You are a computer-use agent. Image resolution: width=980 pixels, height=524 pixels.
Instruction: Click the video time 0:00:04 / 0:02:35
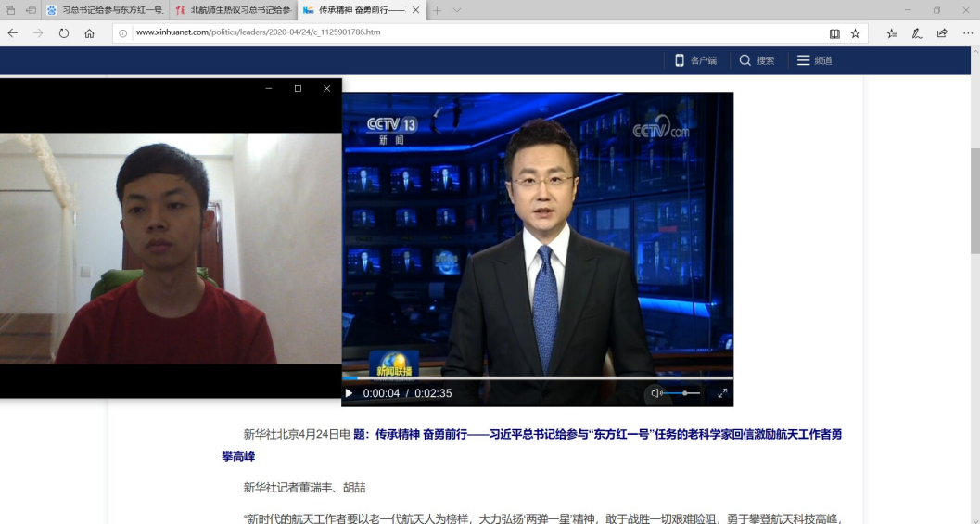[x=408, y=393]
